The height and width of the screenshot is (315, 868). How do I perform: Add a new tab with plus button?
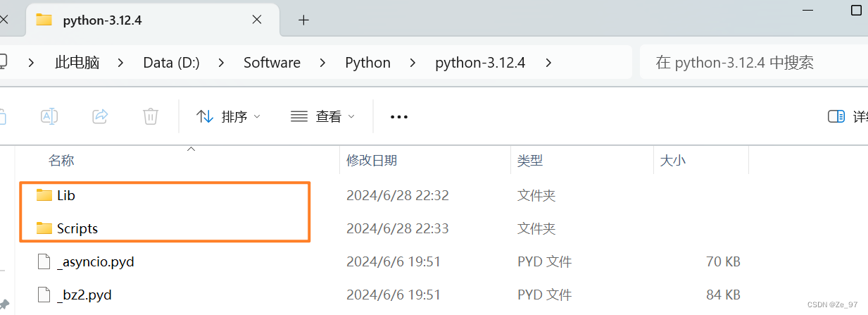303,20
